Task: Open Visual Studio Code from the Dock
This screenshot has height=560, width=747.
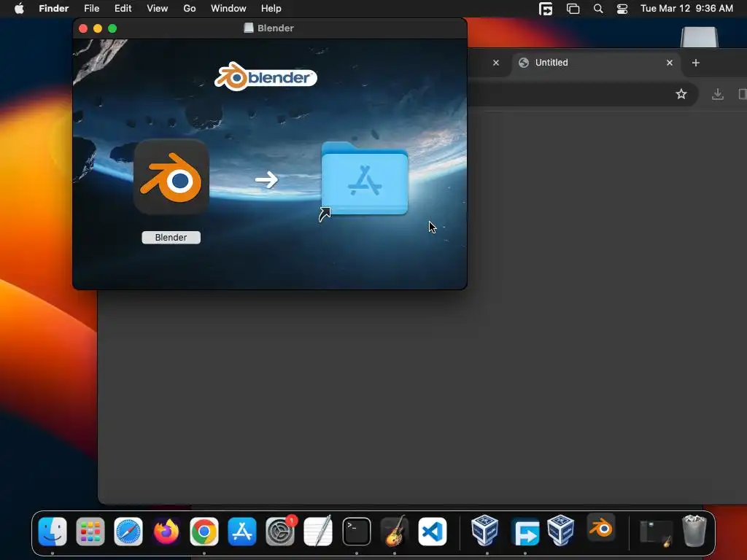Action: pos(433,532)
